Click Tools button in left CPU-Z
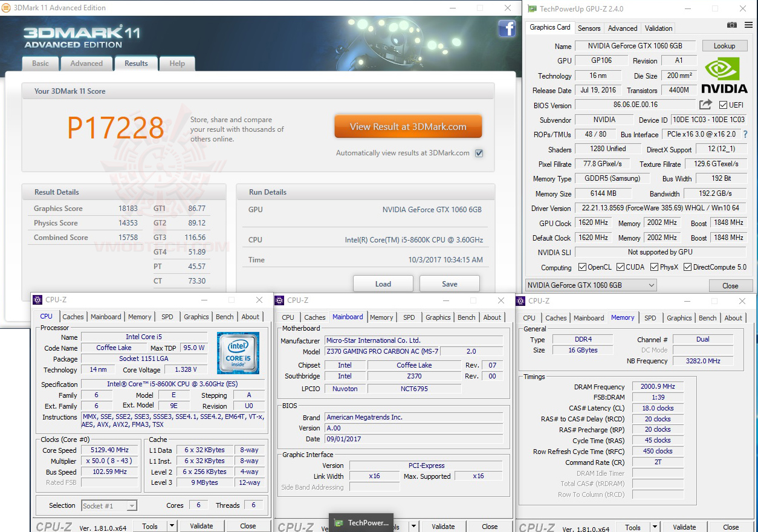 click(150, 527)
